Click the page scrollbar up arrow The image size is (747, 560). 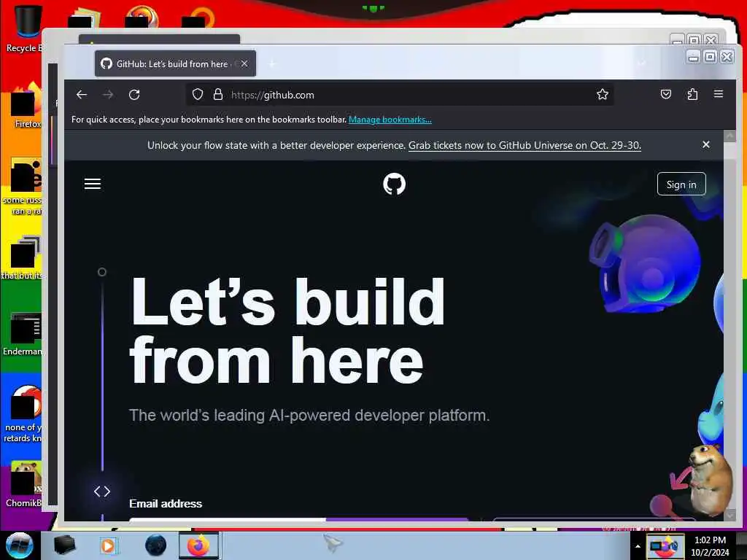(x=729, y=136)
